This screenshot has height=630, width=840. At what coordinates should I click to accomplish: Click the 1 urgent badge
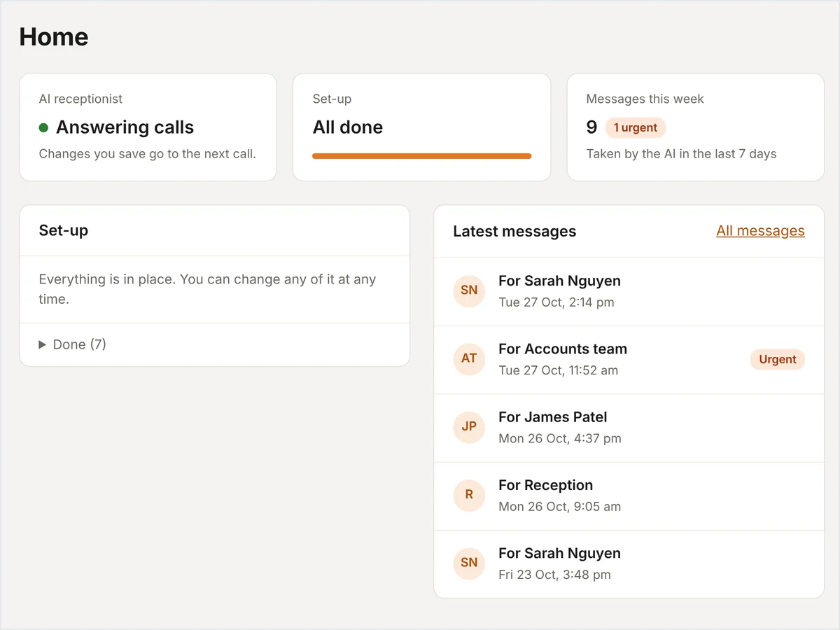tap(636, 127)
